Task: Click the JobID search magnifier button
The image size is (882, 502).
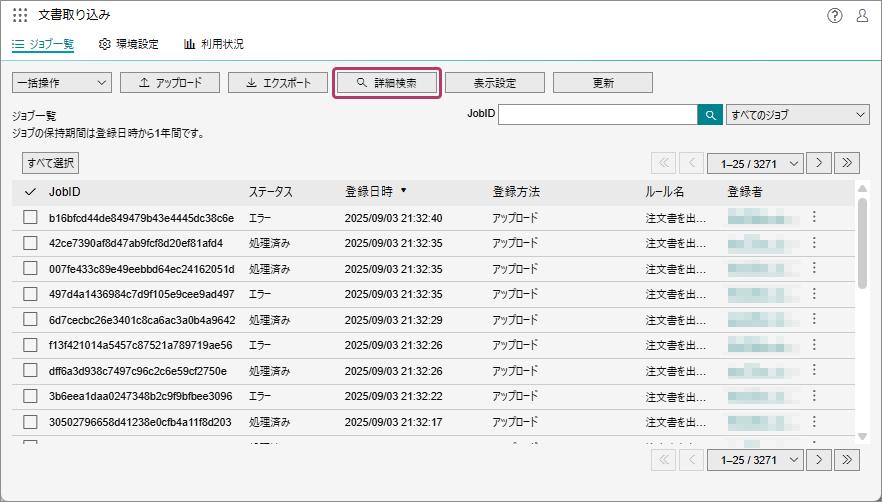Action: coord(710,115)
